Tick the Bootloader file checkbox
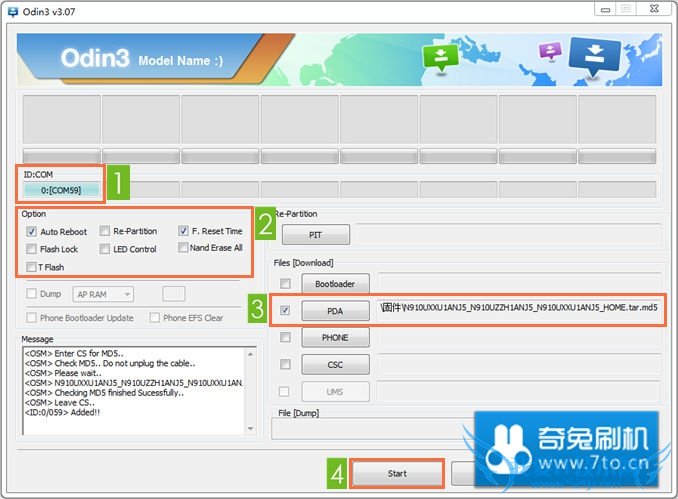This screenshot has height=499, width=678. click(x=285, y=284)
